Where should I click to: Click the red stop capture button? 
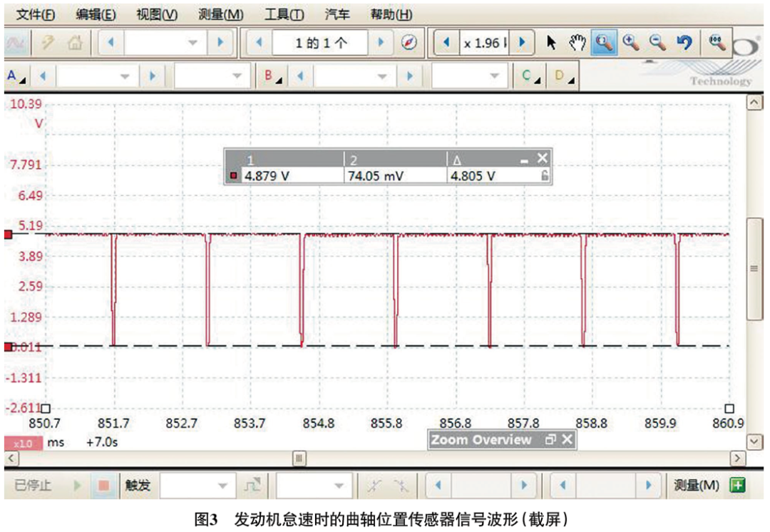coord(103,486)
